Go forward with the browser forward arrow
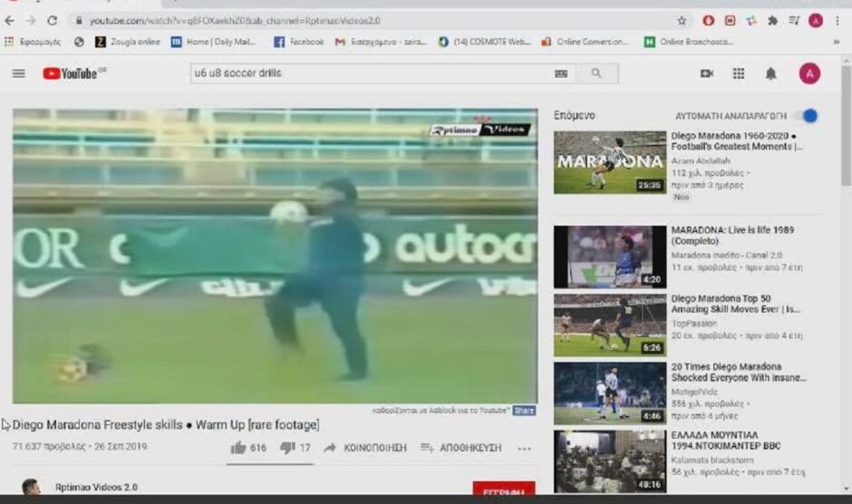The width and height of the screenshot is (852, 504). click(31, 21)
